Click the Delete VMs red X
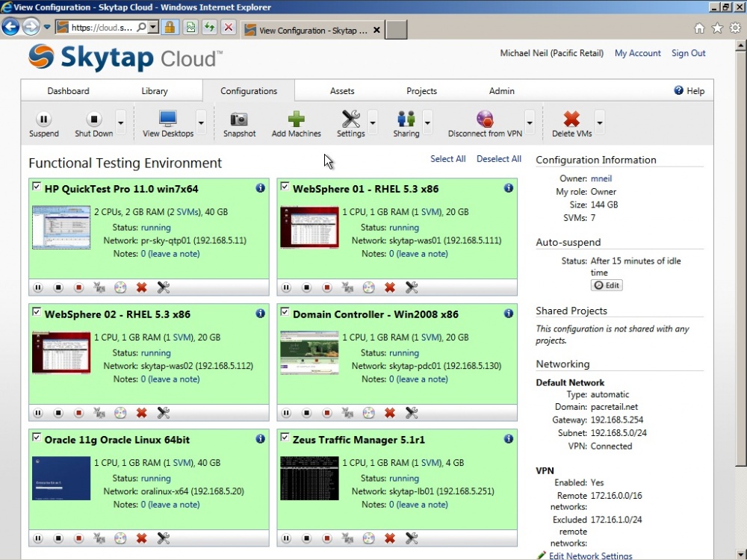 (571, 119)
